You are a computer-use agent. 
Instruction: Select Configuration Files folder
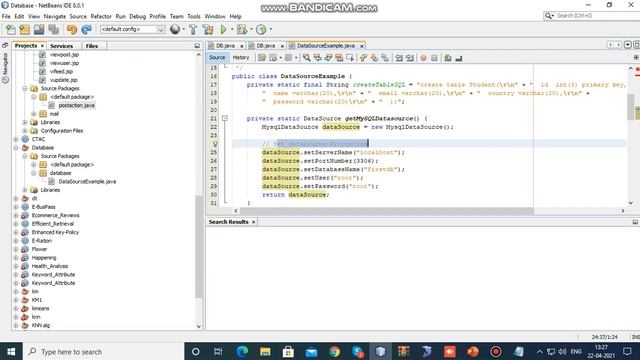pyautogui.click(x=62, y=131)
